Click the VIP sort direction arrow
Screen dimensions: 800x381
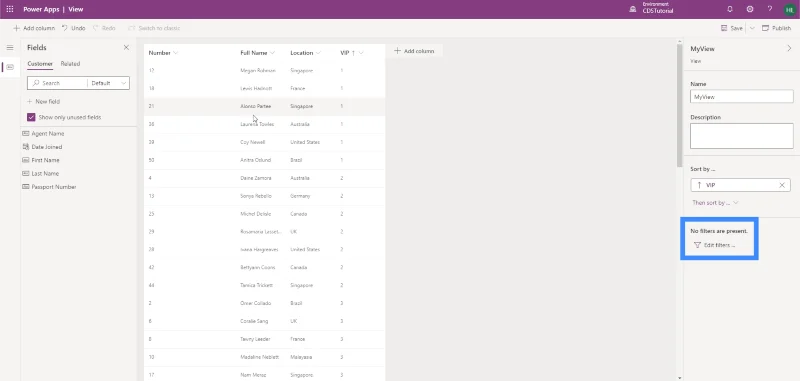pyautogui.click(x=698, y=185)
